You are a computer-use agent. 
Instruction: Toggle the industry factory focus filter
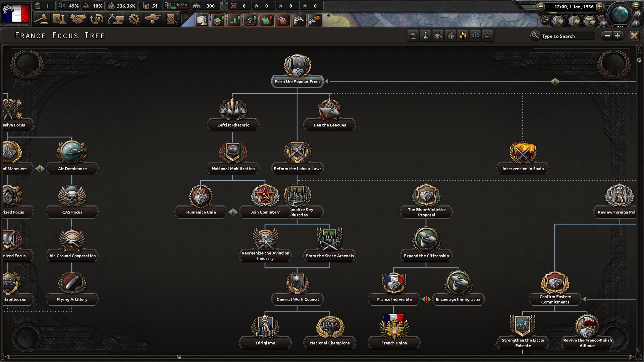(438, 36)
